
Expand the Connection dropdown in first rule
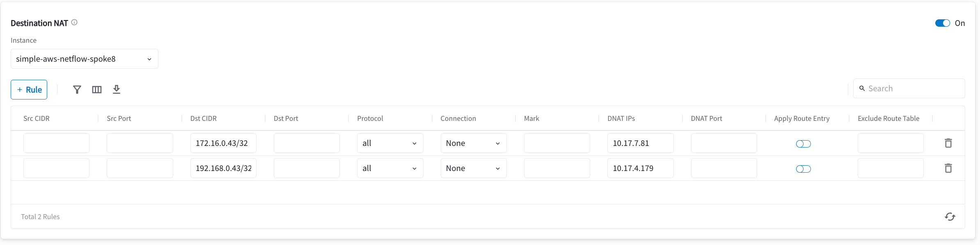coord(474,143)
